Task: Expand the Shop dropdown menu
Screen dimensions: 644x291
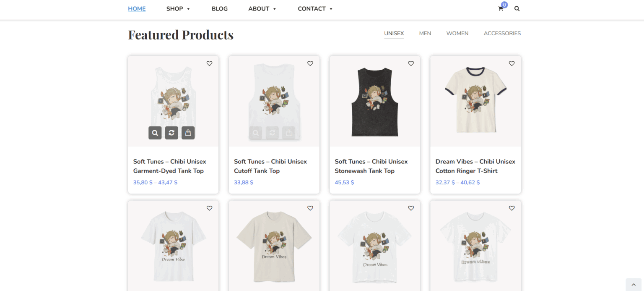Action: pyautogui.click(x=178, y=8)
